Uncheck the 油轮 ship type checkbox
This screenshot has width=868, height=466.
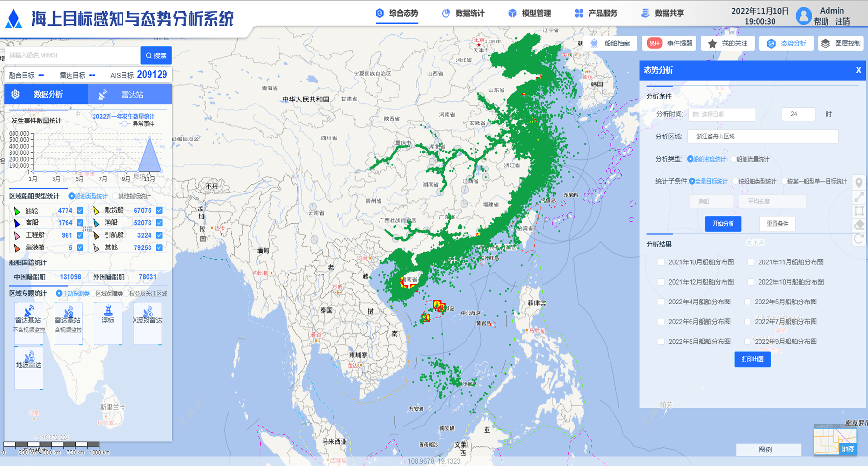coord(80,210)
